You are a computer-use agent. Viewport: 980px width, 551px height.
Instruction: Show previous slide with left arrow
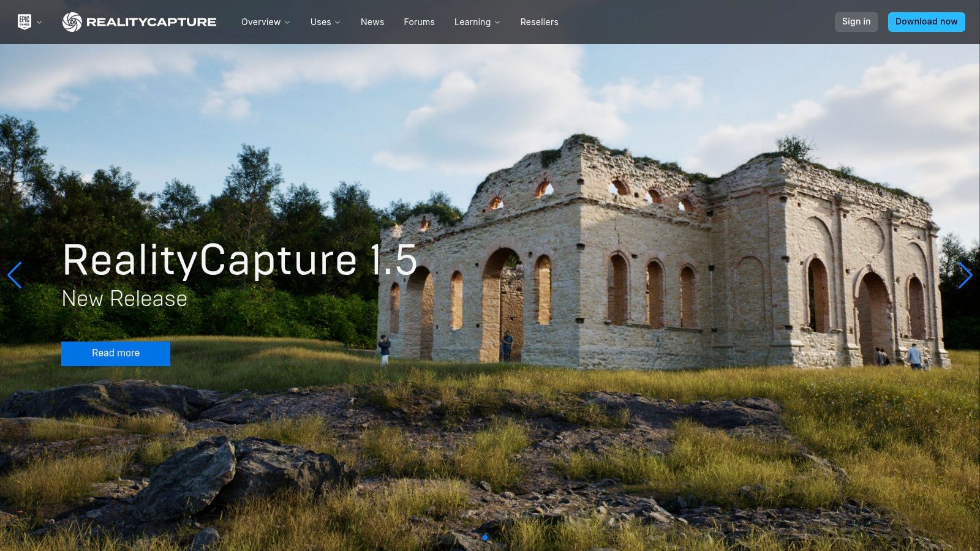coord(15,275)
